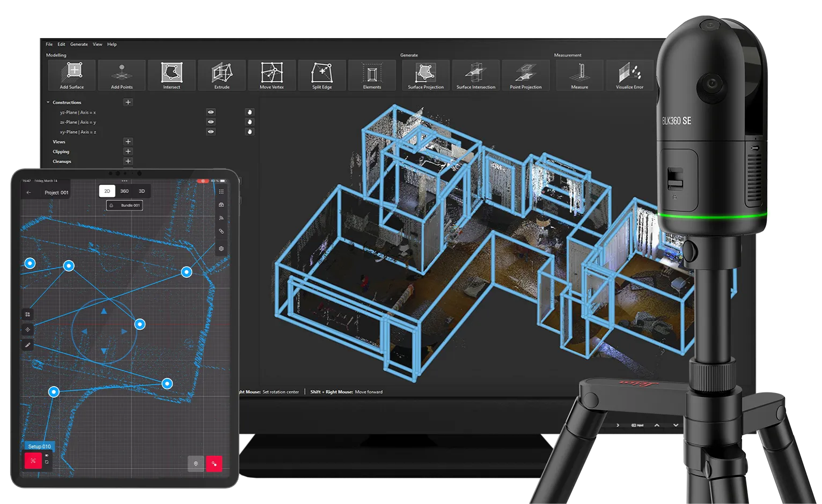
Task: Activate the Extrude tool
Action: 222,75
